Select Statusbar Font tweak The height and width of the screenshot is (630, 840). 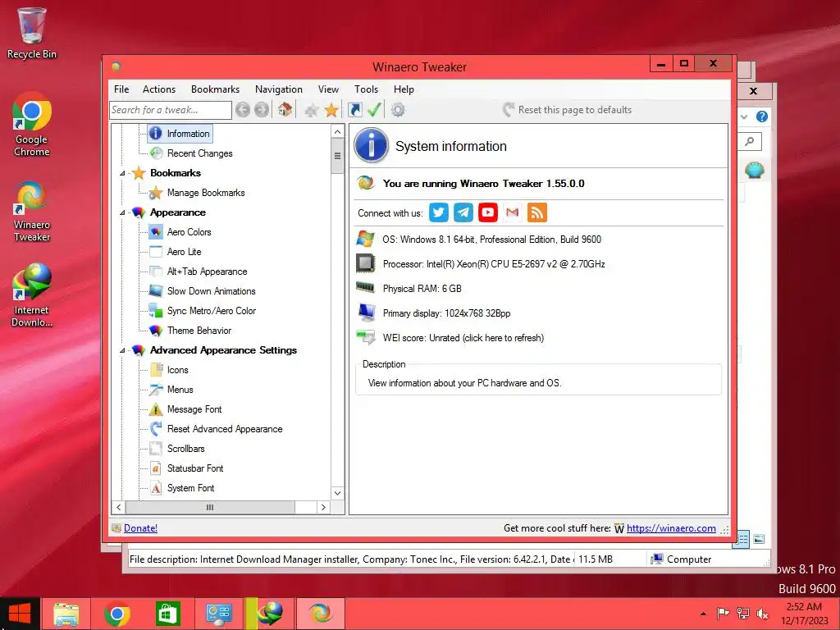(195, 468)
